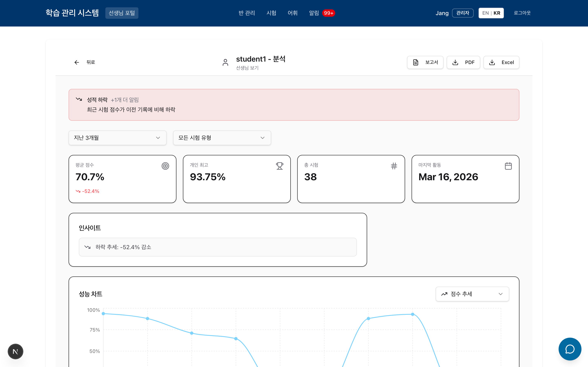The image size is (588, 367).
Task: Click the back arrow to return
Action: tap(77, 62)
